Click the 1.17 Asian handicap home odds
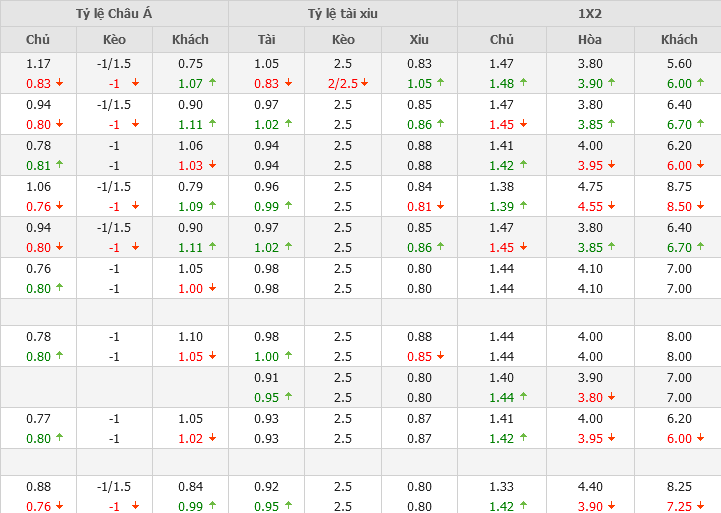Viewport: 721px width, 513px height. (38, 63)
